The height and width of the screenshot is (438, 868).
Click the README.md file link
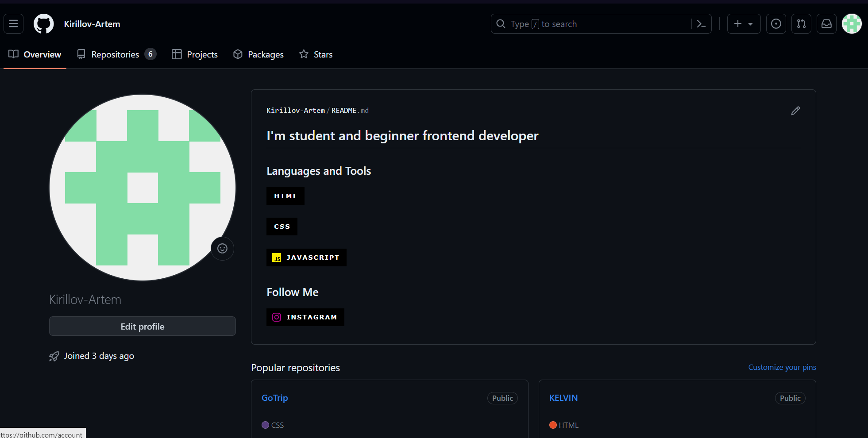click(x=350, y=111)
